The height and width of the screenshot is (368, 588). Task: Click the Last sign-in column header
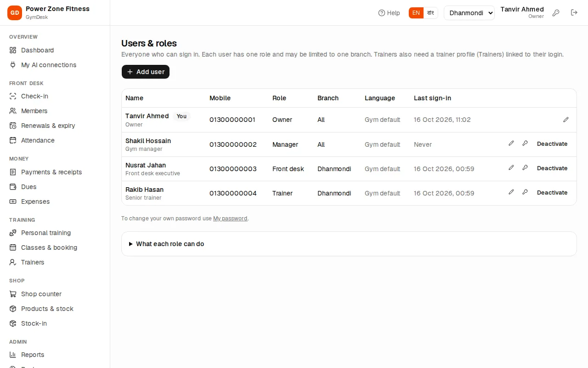pos(432,98)
